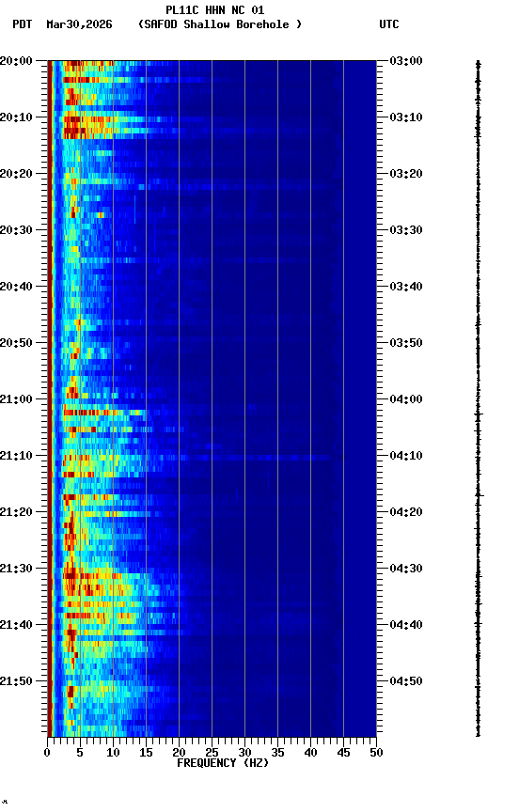The image size is (519, 812).
Task: Click the 04:00 UTC time label
Action: click(x=406, y=399)
